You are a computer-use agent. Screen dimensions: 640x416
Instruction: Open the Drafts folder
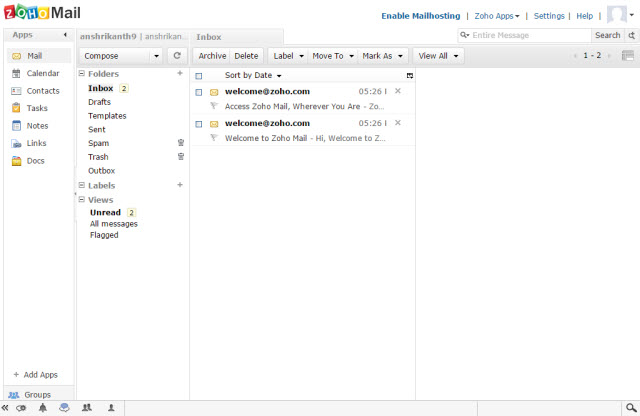click(x=99, y=102)
